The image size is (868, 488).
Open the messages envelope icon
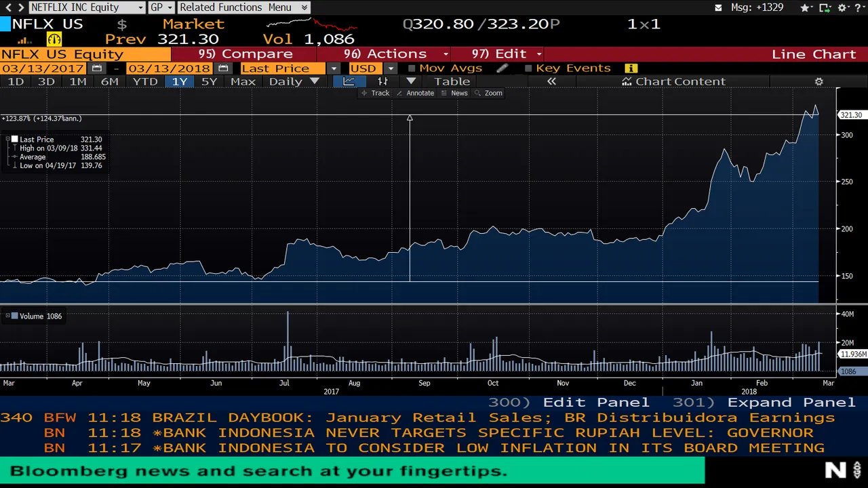(719, 7)
